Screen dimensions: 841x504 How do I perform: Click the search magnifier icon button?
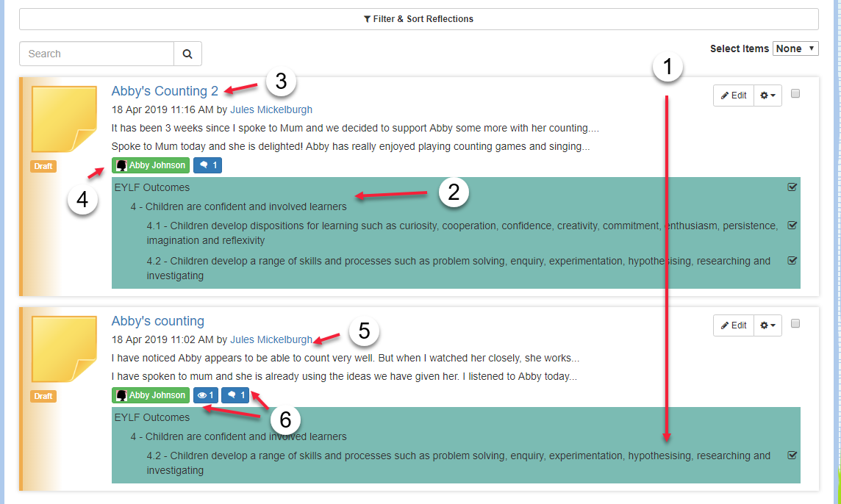[187, 54]
